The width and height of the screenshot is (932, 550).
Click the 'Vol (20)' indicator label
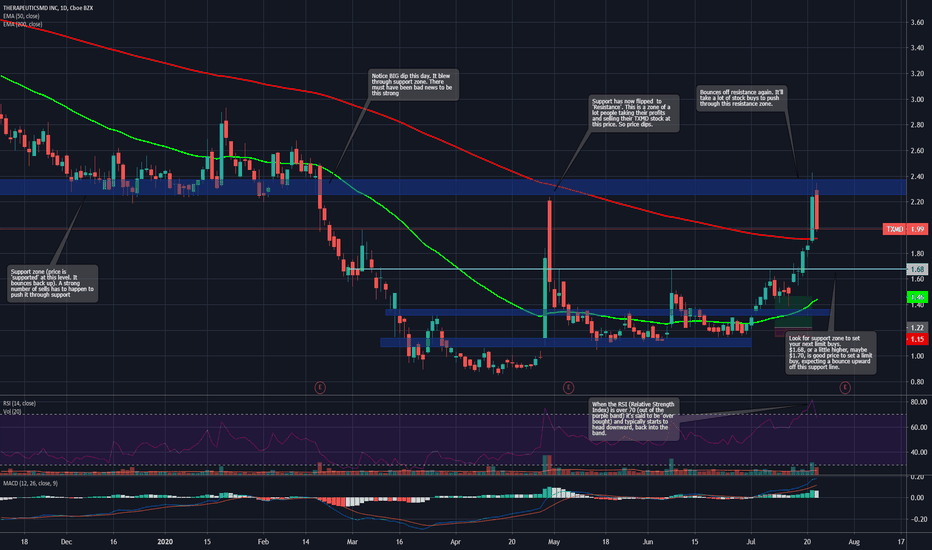[x=12, y=411]
